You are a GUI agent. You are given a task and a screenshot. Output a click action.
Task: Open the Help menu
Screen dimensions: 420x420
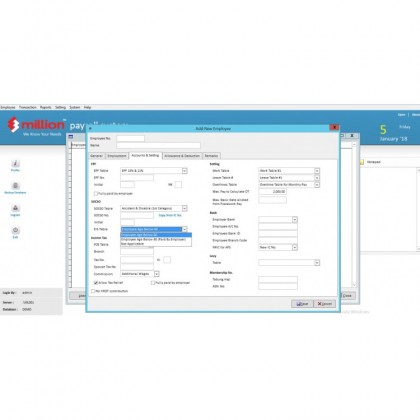[87, 107]
